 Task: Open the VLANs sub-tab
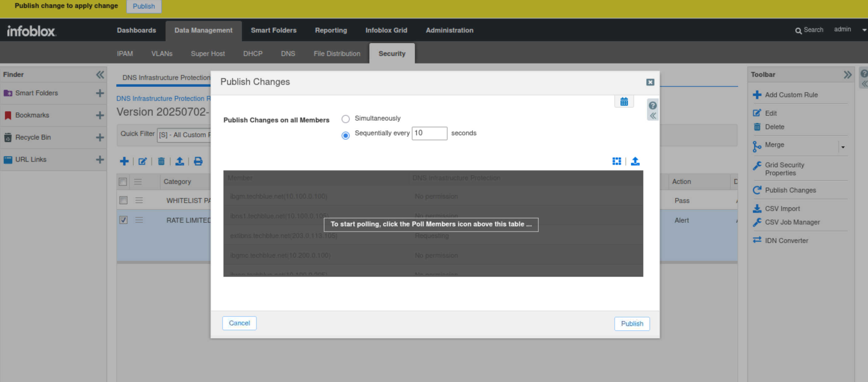click(x=162, y=54)
